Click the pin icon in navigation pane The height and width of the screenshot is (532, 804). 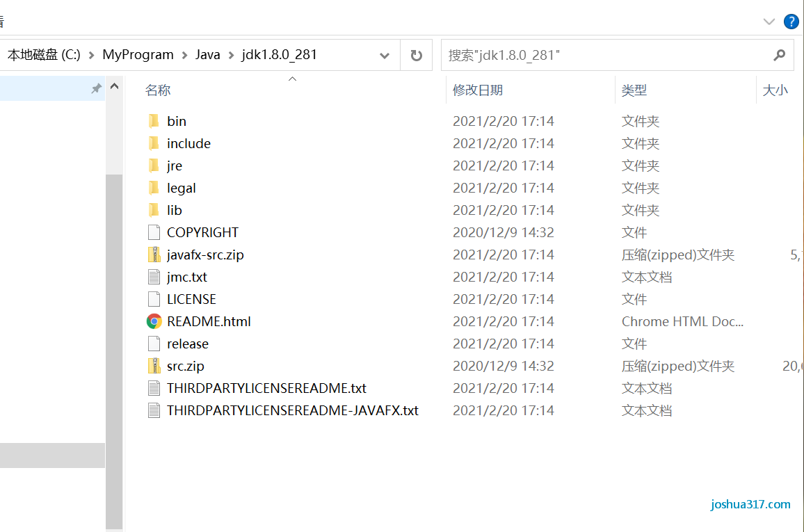(x=97, y=88)
